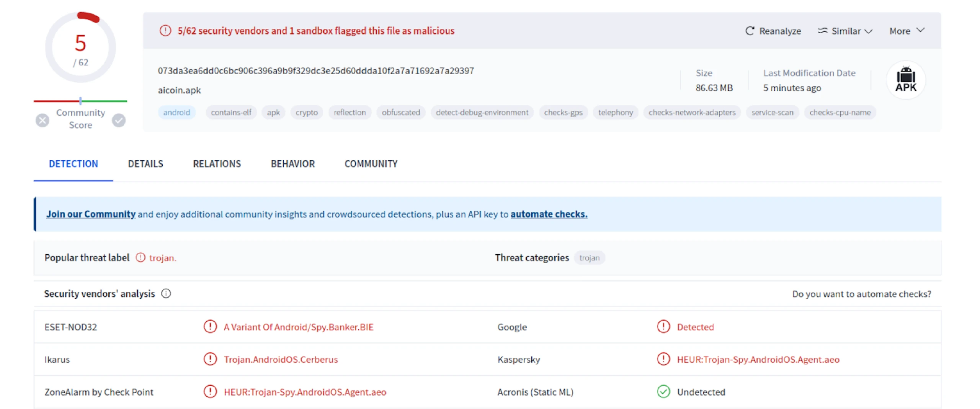
Task: Click the trojan threat category chip
Action: pyautogui.click(x=589, y=258)
